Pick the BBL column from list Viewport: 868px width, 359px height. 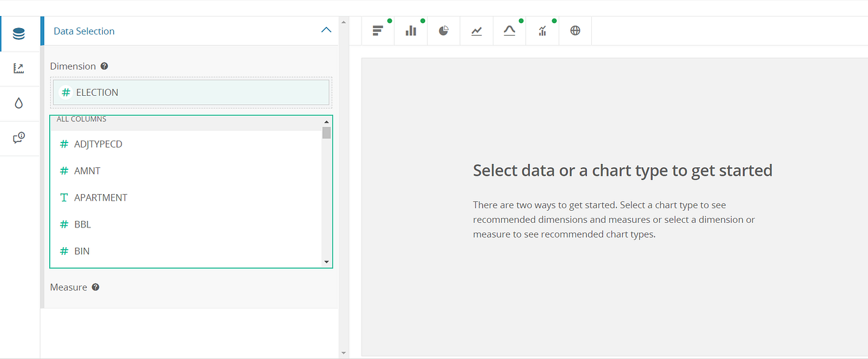tap(186, 225)
